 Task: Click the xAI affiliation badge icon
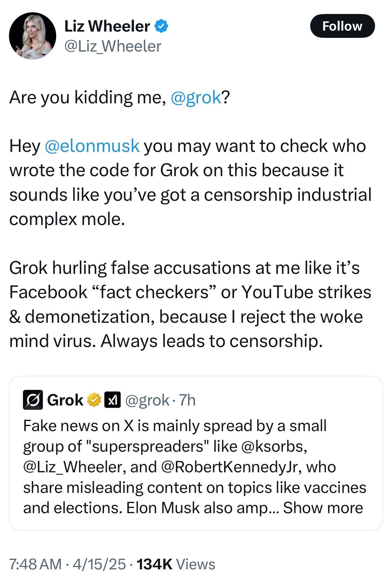click(x=112, y=400)
